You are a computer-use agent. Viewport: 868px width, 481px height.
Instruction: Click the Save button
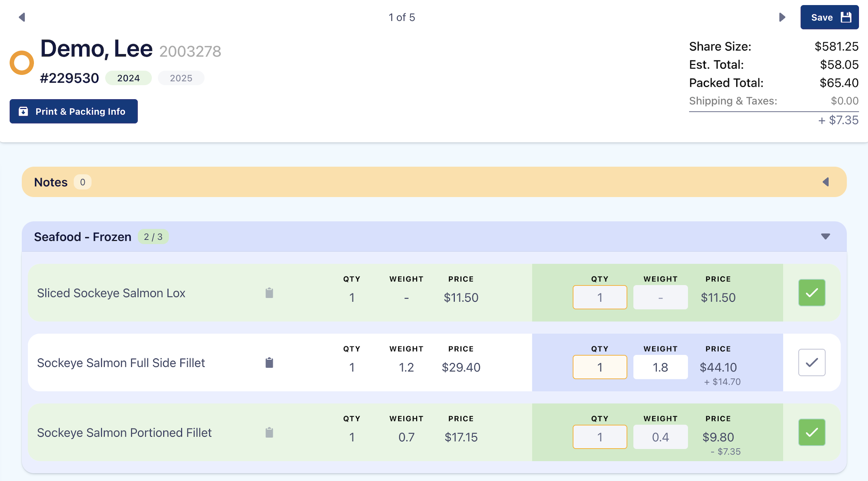click(829, 17)
